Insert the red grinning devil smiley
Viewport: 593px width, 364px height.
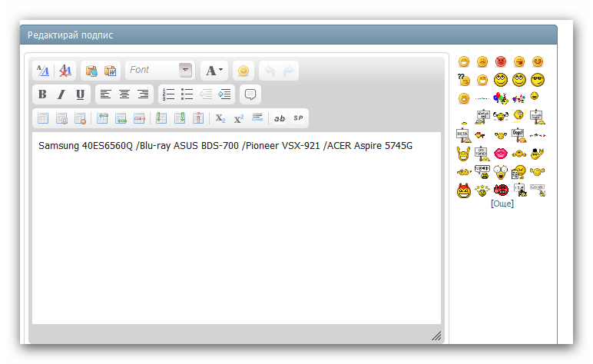464,190
